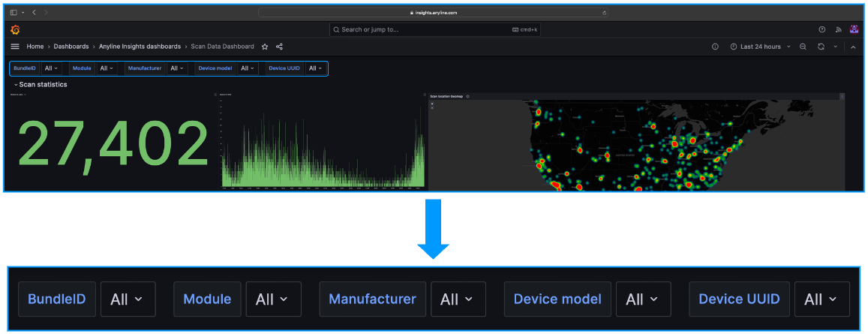Image resolution: width=868 pixels, height=334 pixels.
Task: Star the Scan Data Dashboard
Action: coord(265,47)
